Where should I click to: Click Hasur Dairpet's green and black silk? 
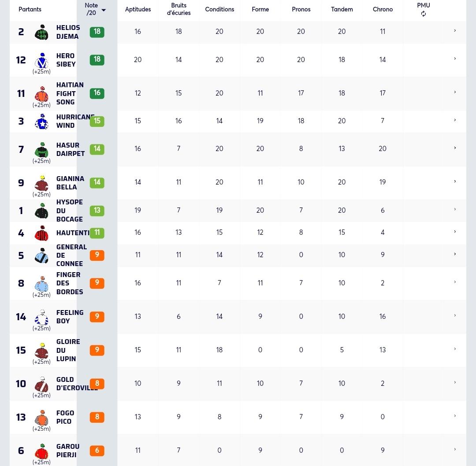pos(42,150)
